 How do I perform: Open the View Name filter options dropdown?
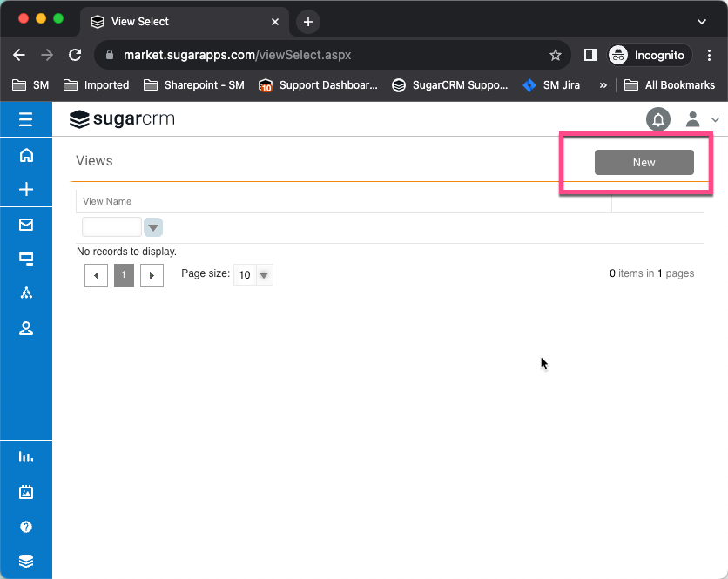point(153,228)
